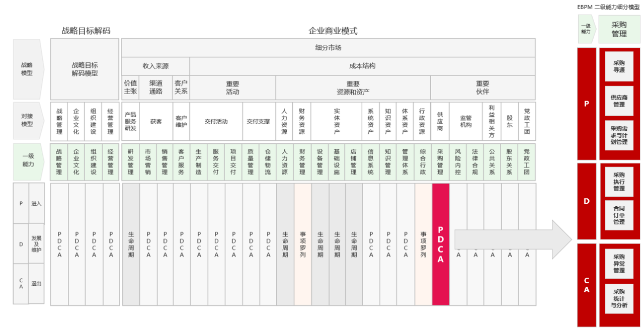Select the 收入来源 cell

click(x=155, y=66)
